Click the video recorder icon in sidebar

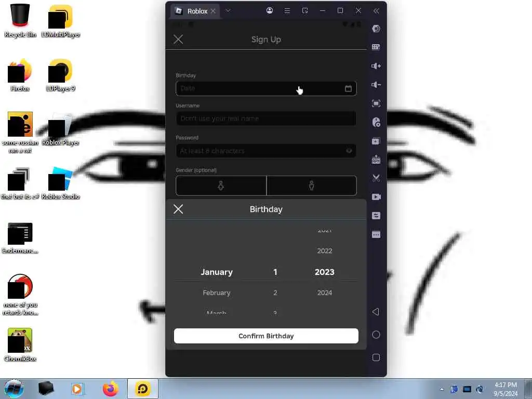coord(376,197)
